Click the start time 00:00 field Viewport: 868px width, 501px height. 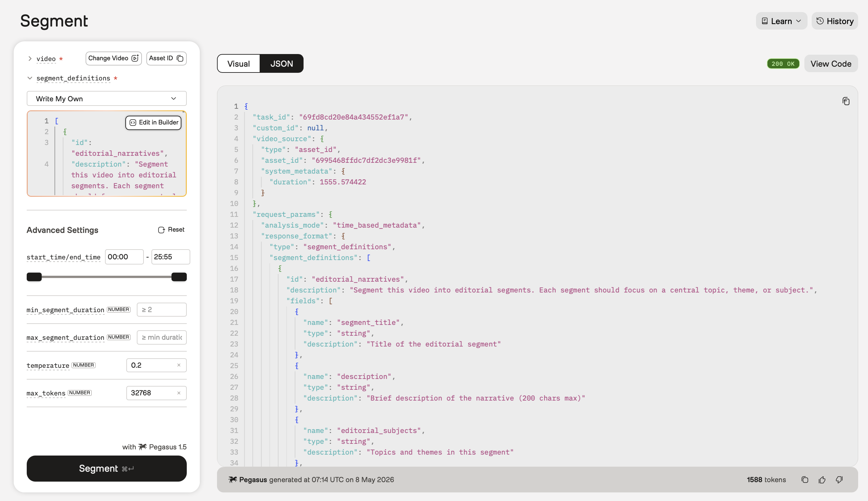[x=124, y=257]
